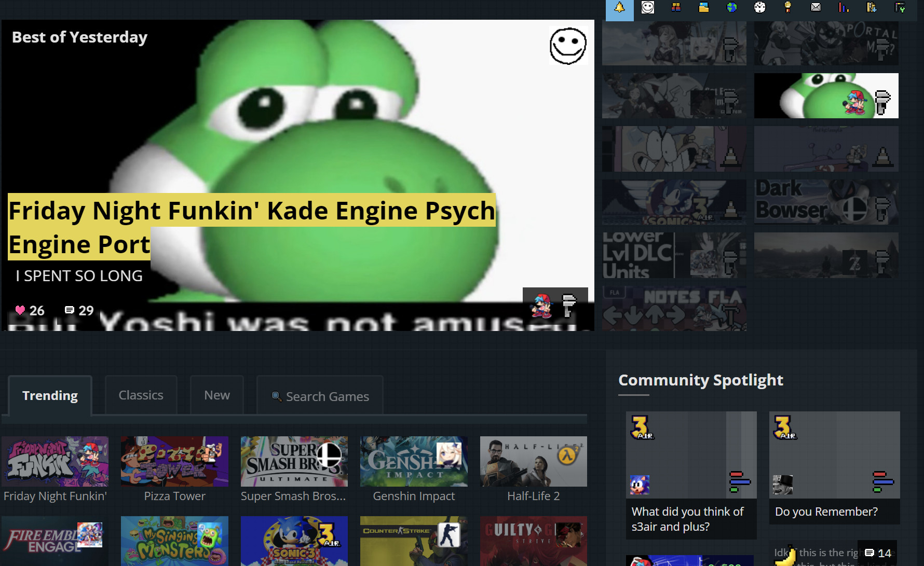This screenshot has width=924, height=566.
Task: Click the medal ribbon icon in the top toolbar
Action: tap(788, 8)
